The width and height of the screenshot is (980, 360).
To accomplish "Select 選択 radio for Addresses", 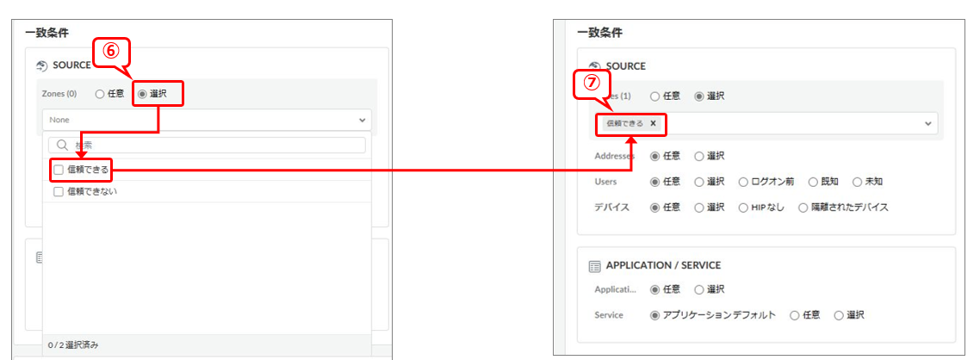I will [699, 157].
